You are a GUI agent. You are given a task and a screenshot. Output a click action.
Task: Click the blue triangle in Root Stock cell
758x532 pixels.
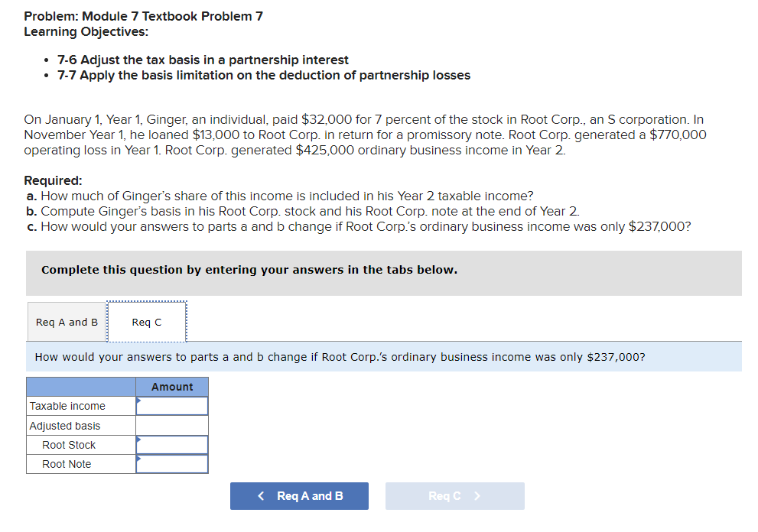138,439
